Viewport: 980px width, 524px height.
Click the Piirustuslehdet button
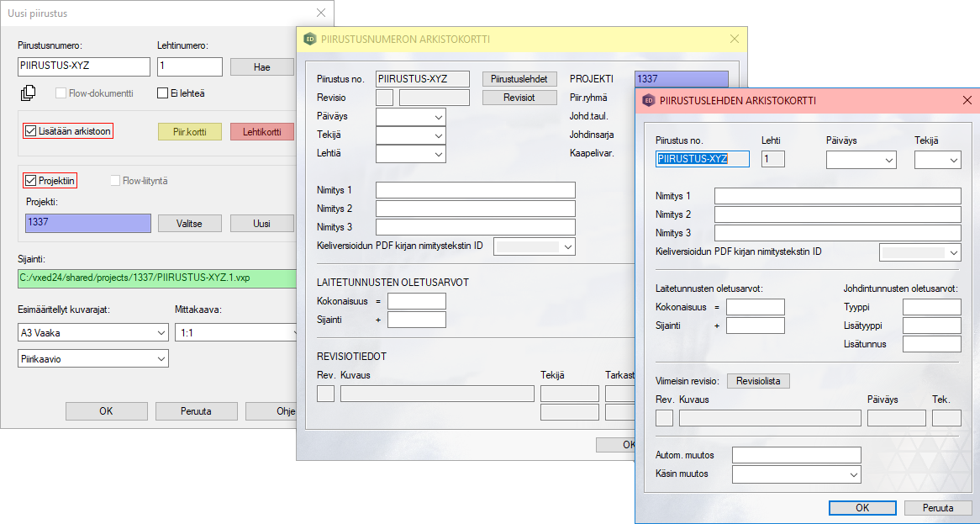click(x=519, y=78)
